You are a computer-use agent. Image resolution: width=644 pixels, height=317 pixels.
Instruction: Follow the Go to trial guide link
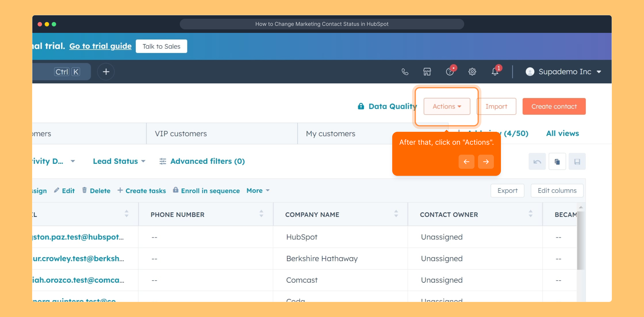[x=100, y=46]
